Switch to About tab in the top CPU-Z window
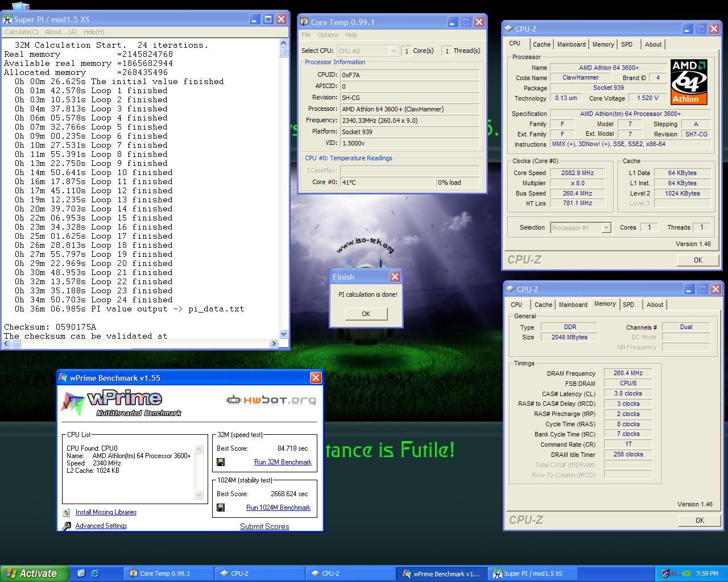The image size is (728, 582). [653, 44]
